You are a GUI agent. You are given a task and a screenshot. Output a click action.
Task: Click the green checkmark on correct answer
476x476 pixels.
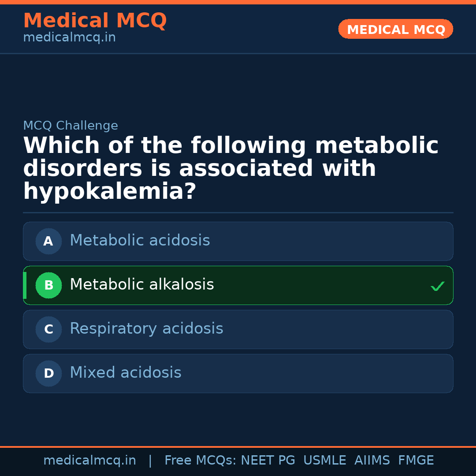[x=437, y=286]
